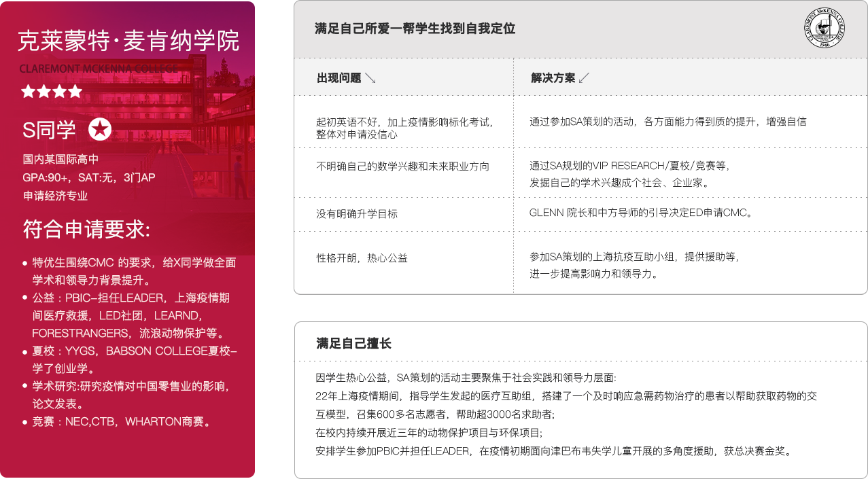This screenshot has height=479, width=868.
Task: Select the title 克莱蒙特·麦肯纳学院
Action: click(129, 41)
